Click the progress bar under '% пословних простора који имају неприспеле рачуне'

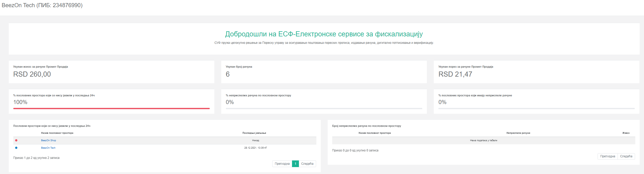[536, 109]
